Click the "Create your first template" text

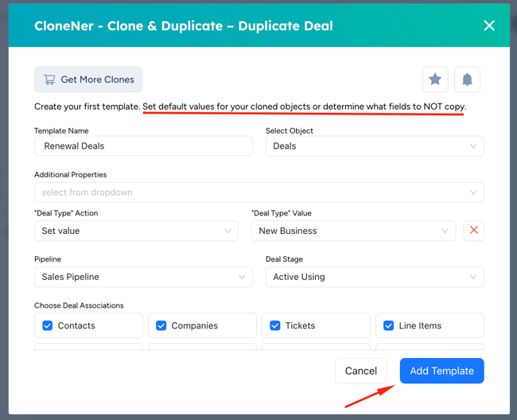(x=87, y=107)
